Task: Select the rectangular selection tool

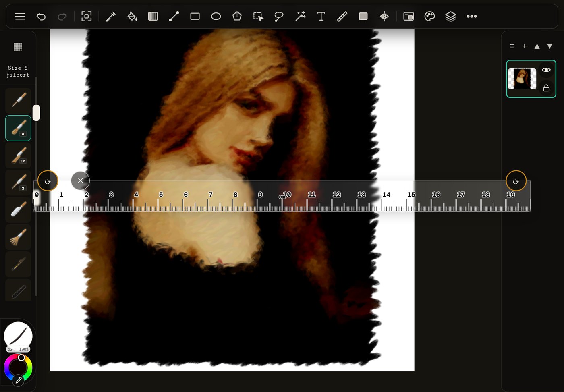Action: pos(258,17)
